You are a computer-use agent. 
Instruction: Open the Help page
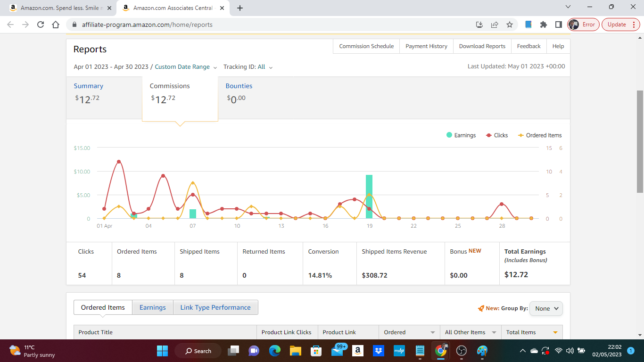558,46
